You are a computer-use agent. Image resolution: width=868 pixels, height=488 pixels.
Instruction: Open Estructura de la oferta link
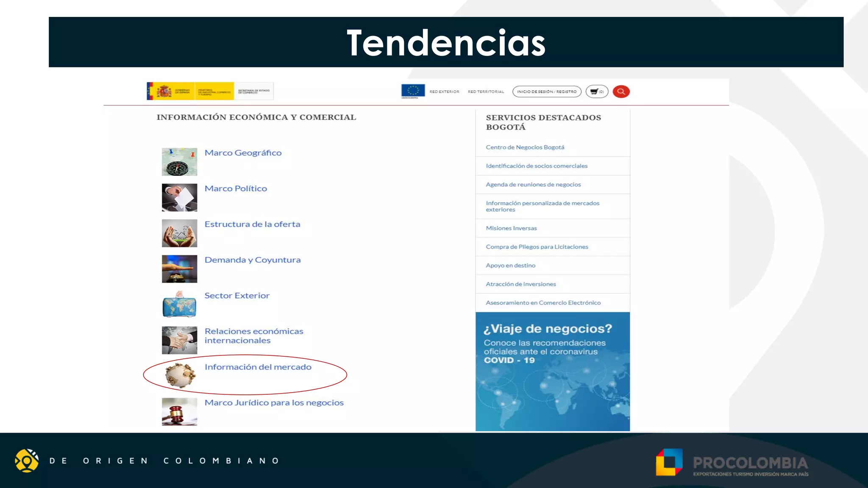point(252,224)
